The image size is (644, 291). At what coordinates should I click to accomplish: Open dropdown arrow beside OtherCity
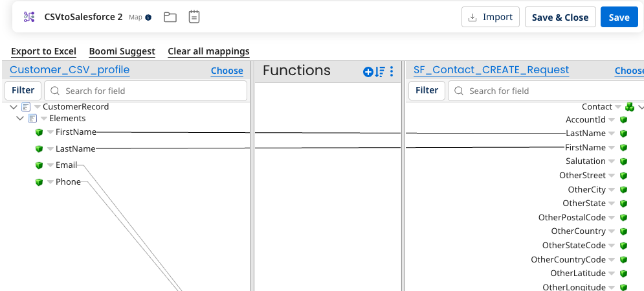tap(612, 190)
